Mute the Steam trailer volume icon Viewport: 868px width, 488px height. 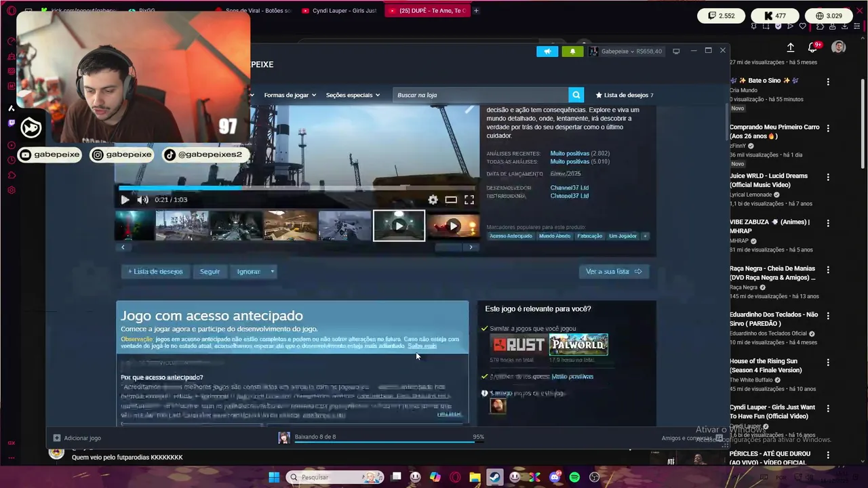pos(142,200)
